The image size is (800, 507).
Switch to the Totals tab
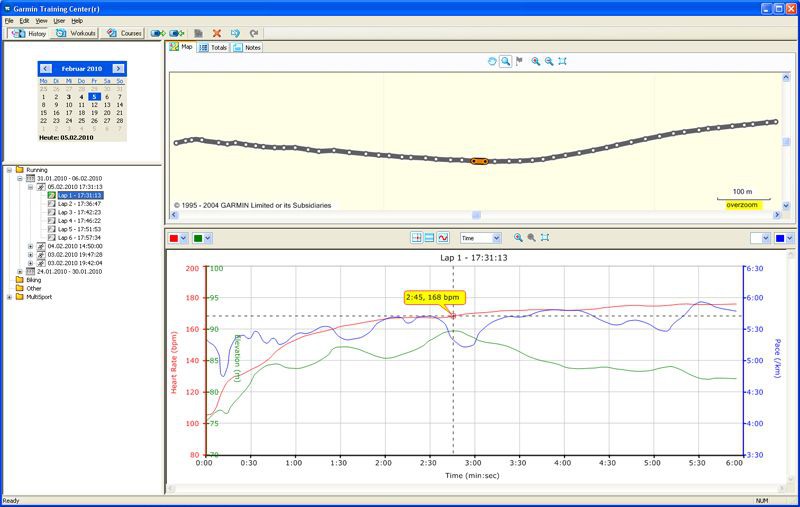pos(213,47)
